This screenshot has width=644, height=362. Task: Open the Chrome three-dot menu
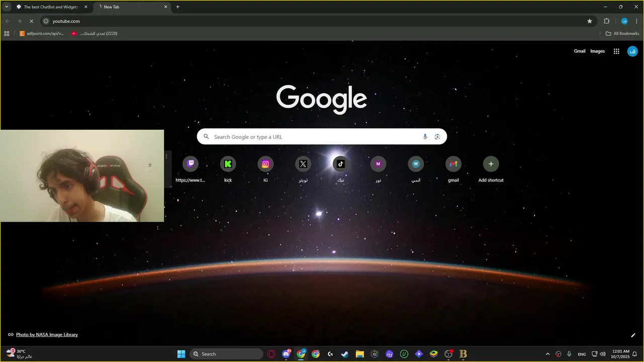pos(636,21)
